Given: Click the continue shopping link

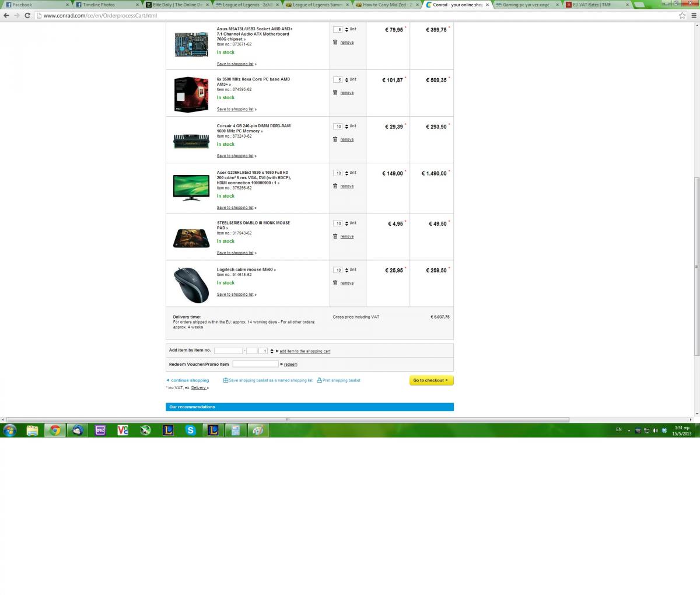Looking at the screenshot, I should coord(190,380).
